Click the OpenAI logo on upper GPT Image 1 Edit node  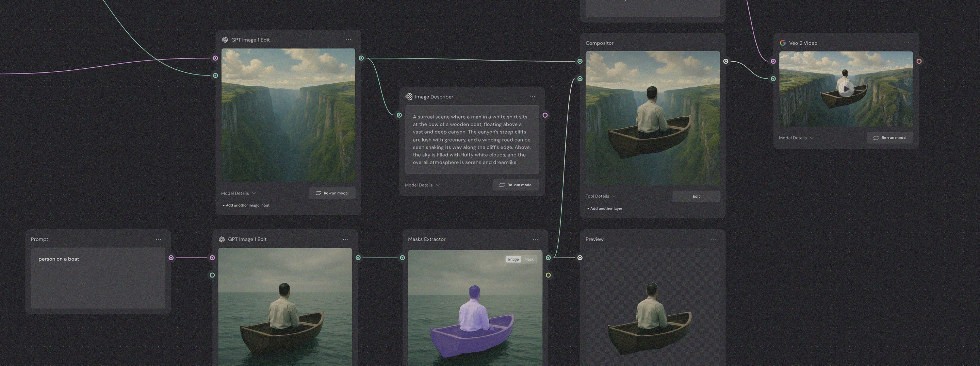225,39
